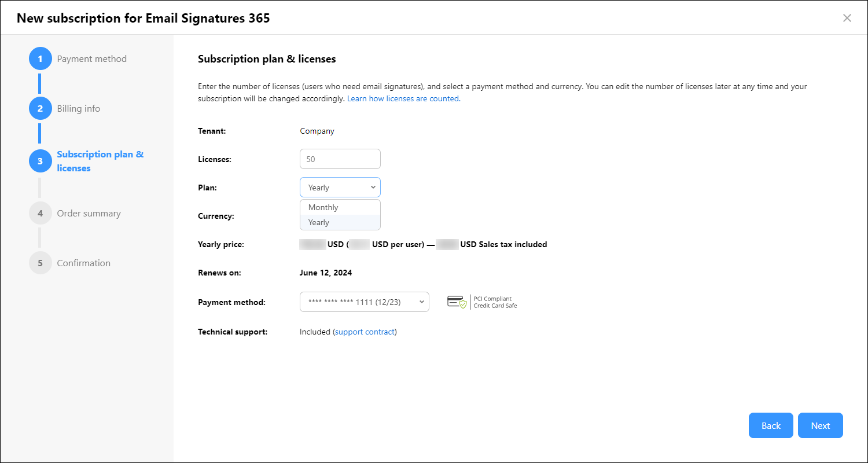Image resolution: width=868 pixels, height=463 pixels.
Task: Click step 4 circle for Order summary
Action: tap(40, 213)
